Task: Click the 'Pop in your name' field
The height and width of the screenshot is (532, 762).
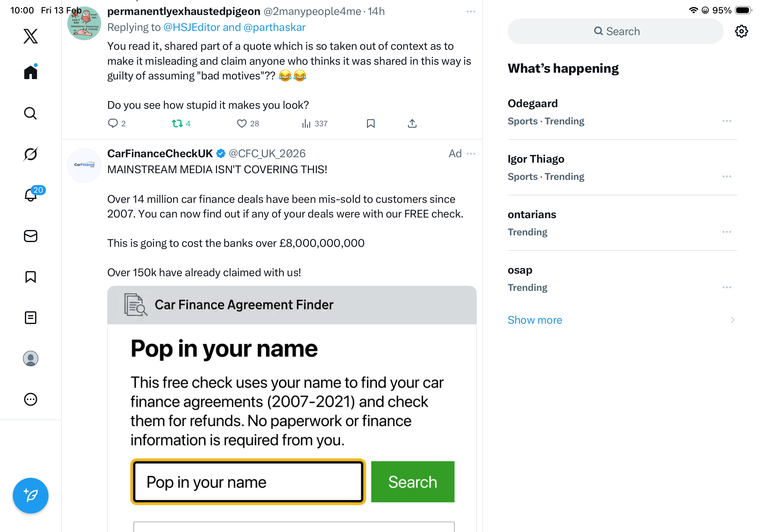Action: pos(248,482)
